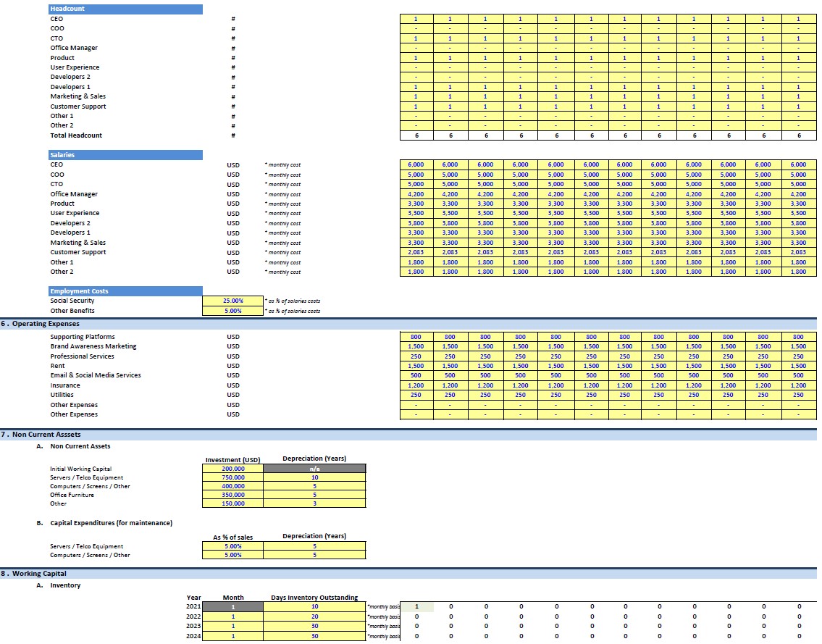Select the Office Furniture row label
822x644 pixels.
pos(72,495)
